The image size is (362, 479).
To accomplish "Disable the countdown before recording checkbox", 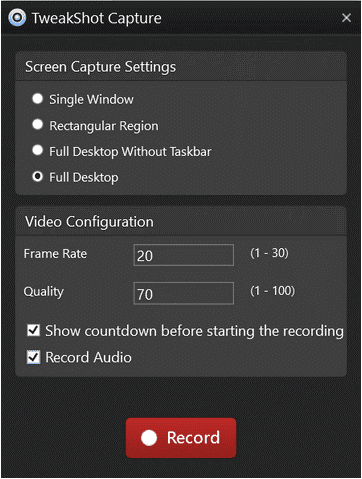I will pyautogui.click(x=33, y=330).
